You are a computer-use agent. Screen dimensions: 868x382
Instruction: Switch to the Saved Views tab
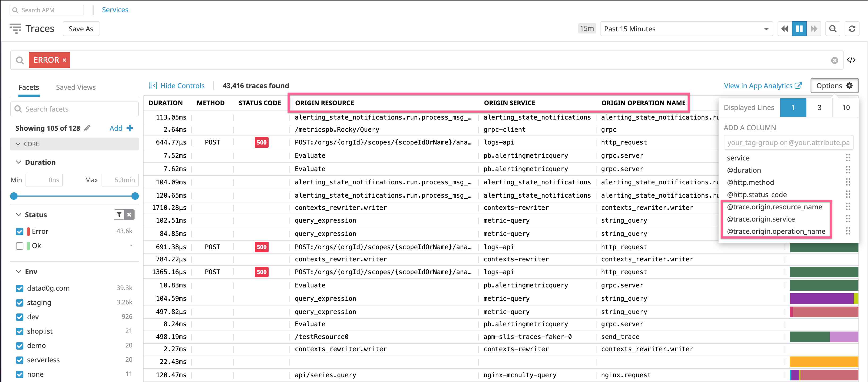(76, 87)
